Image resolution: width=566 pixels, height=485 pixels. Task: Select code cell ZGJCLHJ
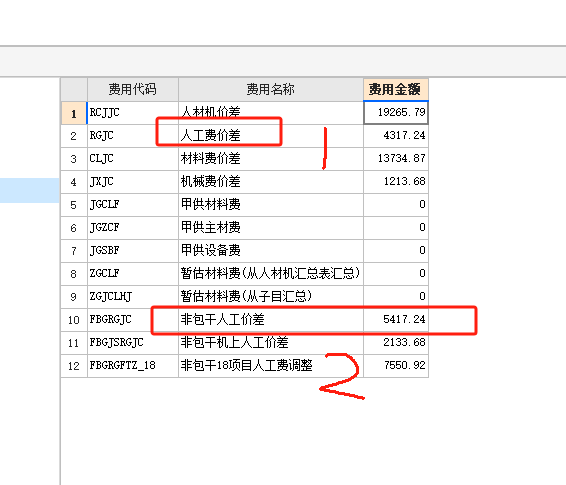pos(132,297)
